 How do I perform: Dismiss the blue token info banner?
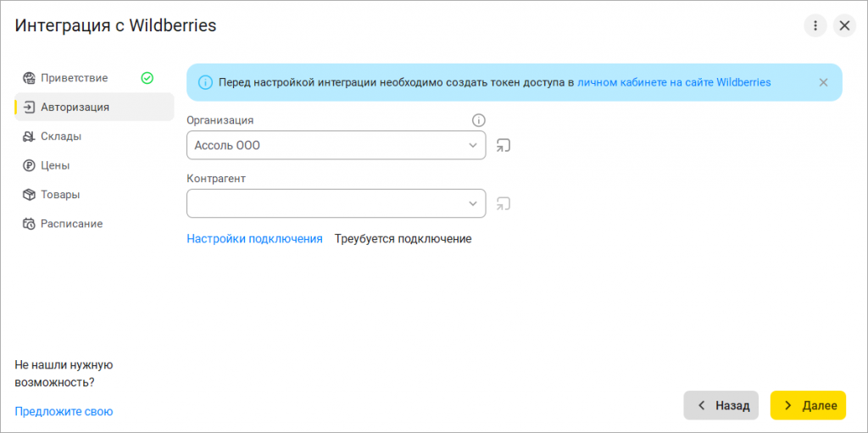[823, 82]
